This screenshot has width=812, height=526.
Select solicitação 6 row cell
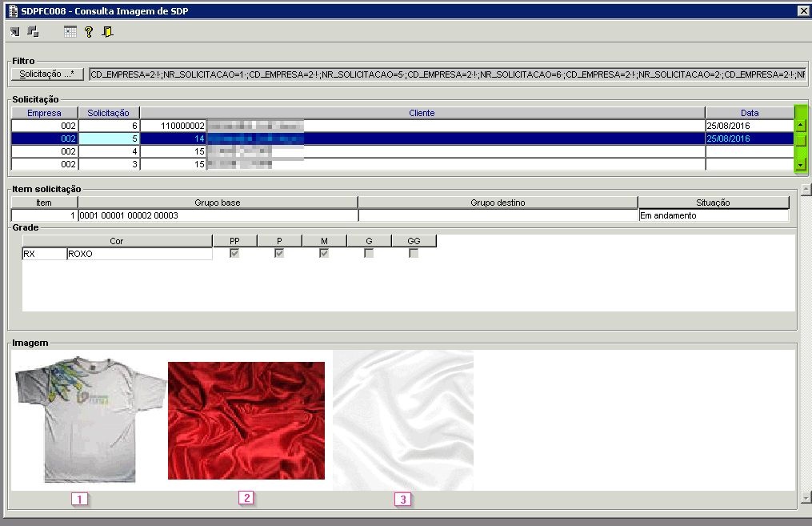click(108, 126)
